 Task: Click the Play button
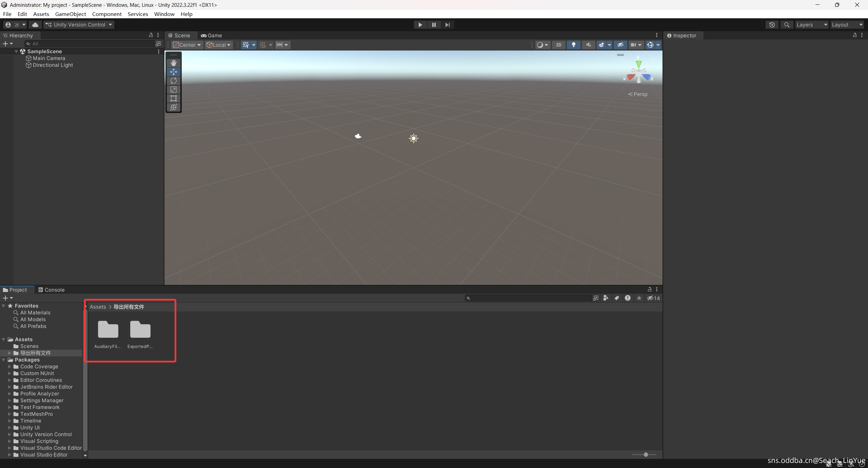click(x=420, y=25)
